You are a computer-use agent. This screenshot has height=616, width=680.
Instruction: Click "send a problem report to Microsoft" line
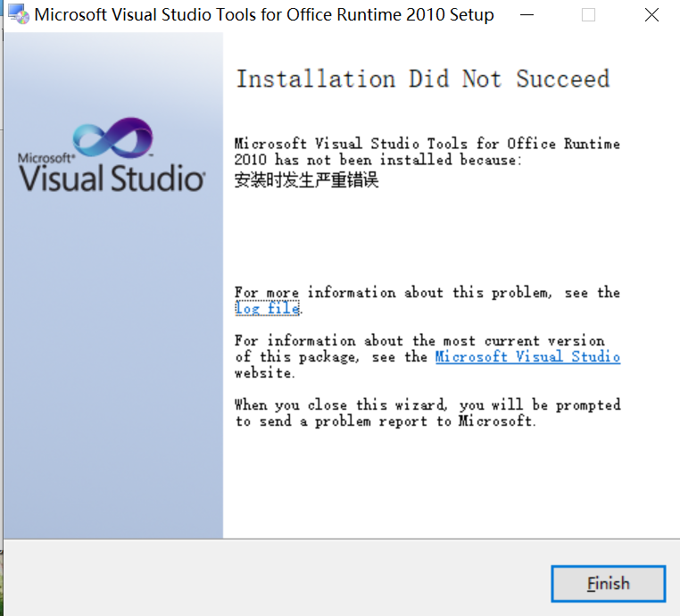pyautogui.click(x=386, y=421)
